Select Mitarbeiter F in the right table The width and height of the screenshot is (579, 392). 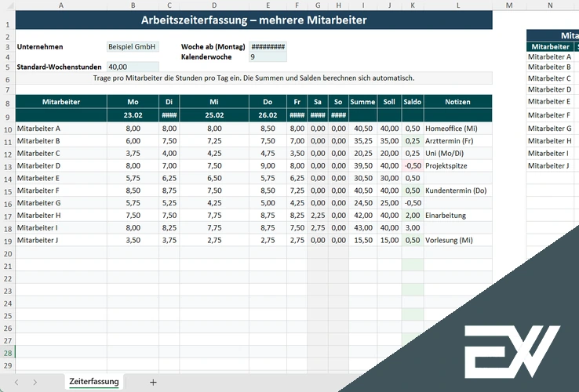[549, 115]
